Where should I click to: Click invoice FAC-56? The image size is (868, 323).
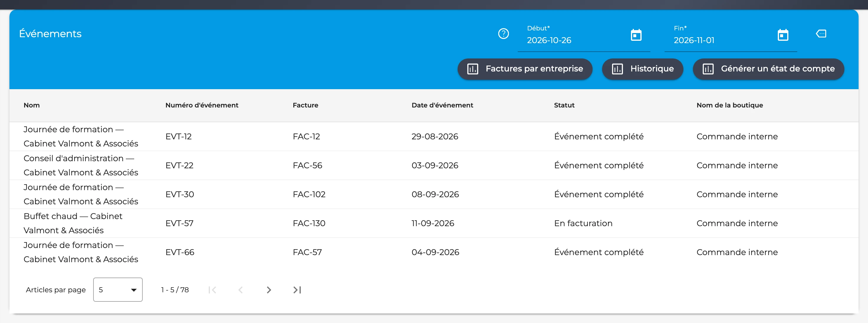coord(307,166)
